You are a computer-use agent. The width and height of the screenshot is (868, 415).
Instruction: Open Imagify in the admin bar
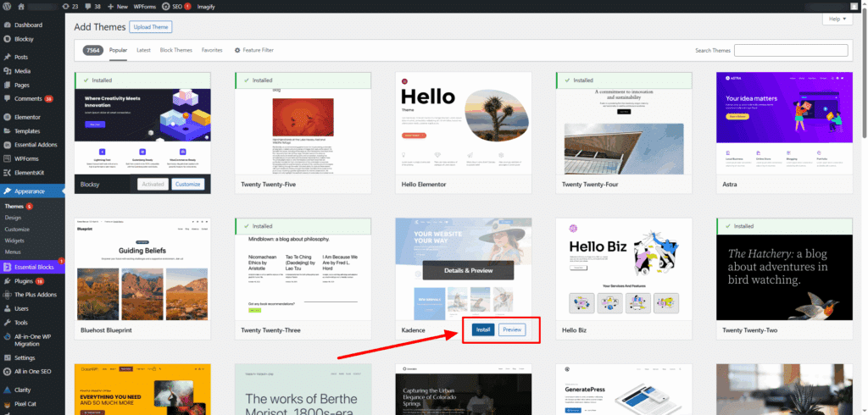(x=206, y=7)
